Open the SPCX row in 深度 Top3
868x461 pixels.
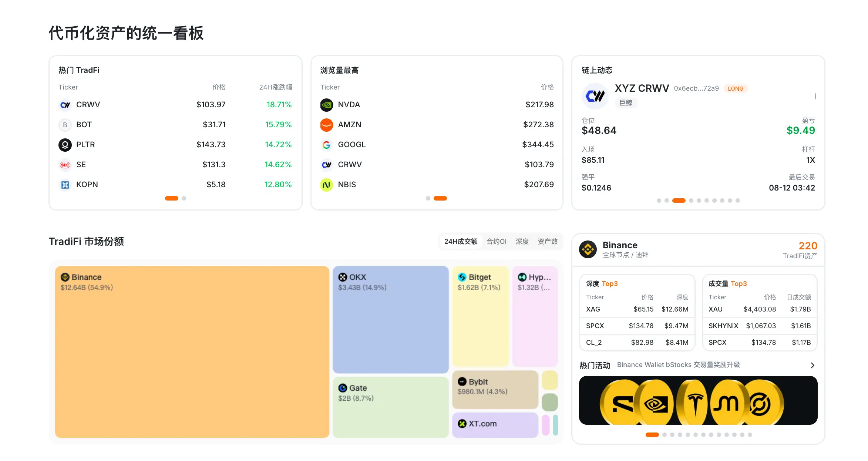tap(637, 326)
